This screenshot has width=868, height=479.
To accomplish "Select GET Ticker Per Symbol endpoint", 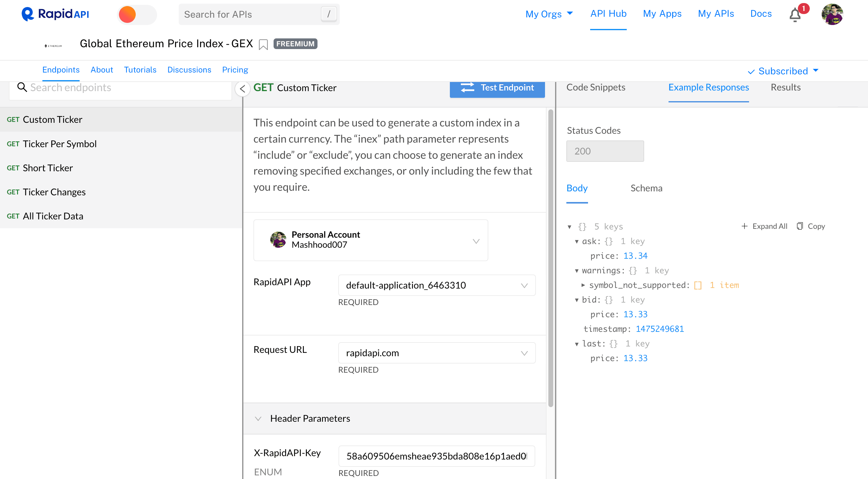I will pos(121,144).
